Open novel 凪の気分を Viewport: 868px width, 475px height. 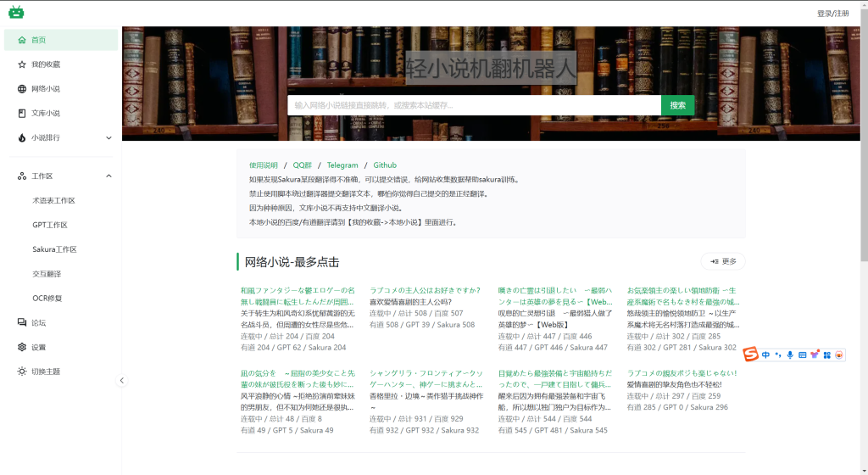[298, 378]
